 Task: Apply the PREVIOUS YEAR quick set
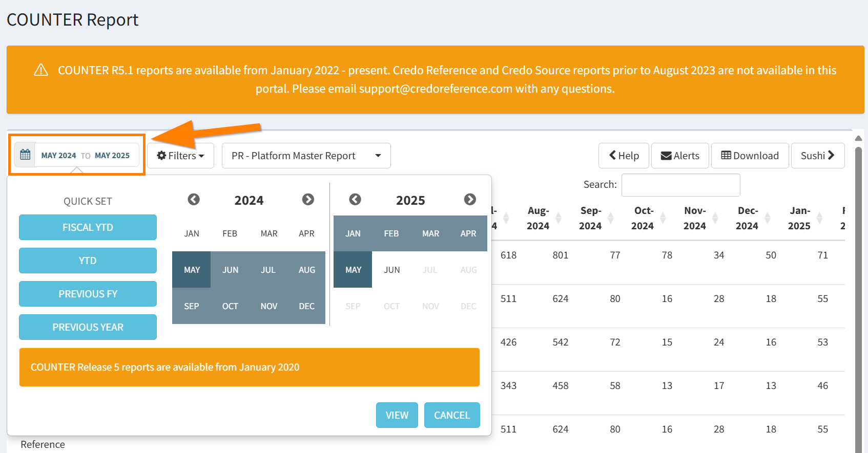[88, 327]
